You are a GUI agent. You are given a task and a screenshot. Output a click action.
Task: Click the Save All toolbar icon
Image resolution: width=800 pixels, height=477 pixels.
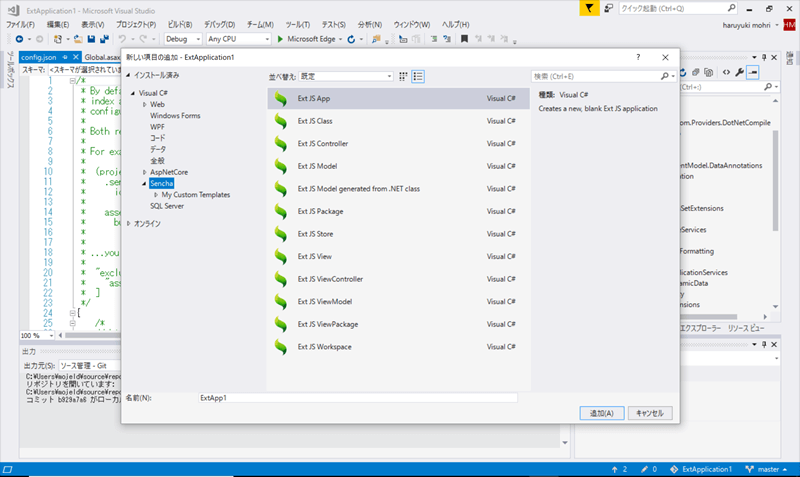click(x=105, y=39)
